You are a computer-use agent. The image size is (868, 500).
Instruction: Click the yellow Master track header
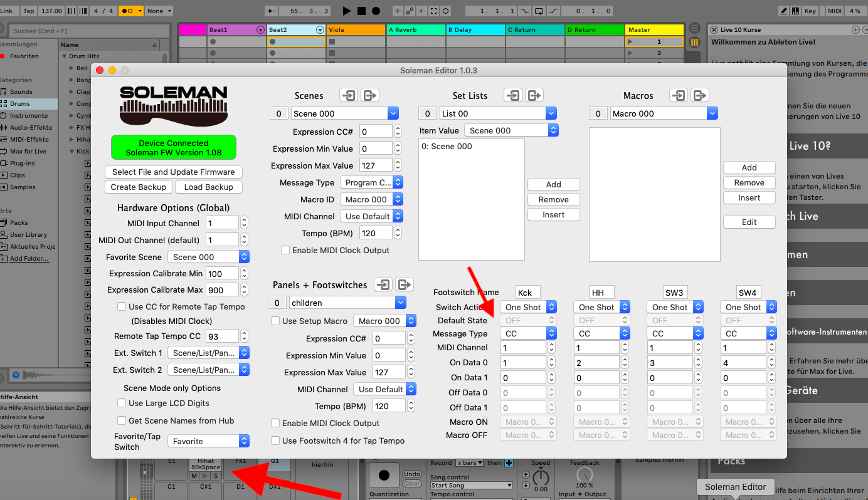(654, 30)
